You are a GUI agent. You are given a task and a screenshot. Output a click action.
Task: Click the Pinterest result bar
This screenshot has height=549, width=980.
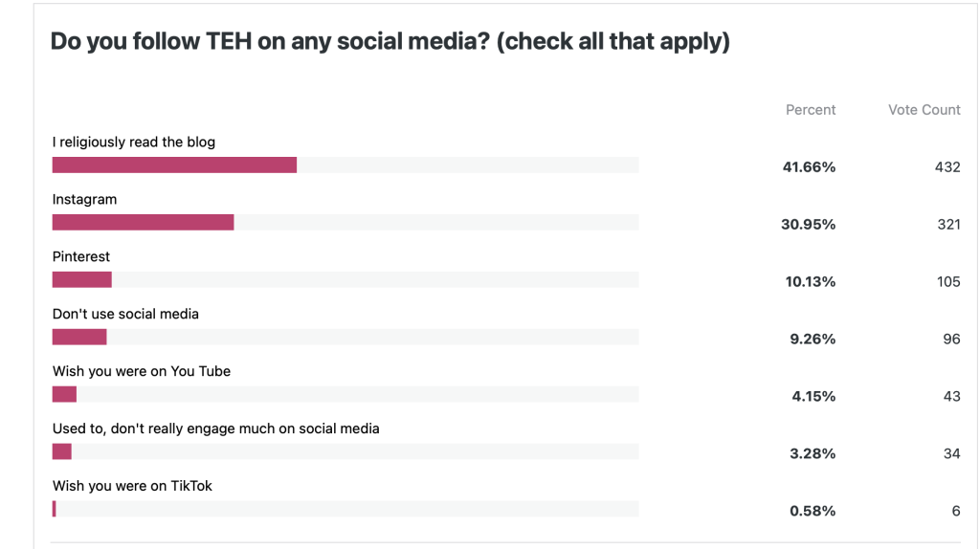(x=82, y=280)
